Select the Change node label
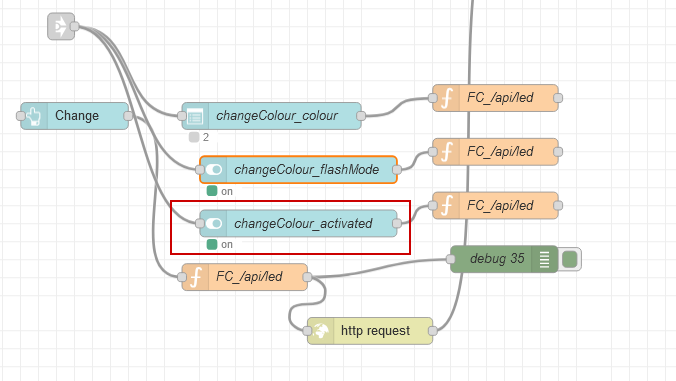The height and width of the screenshot is (381, 676). (77, 116)
